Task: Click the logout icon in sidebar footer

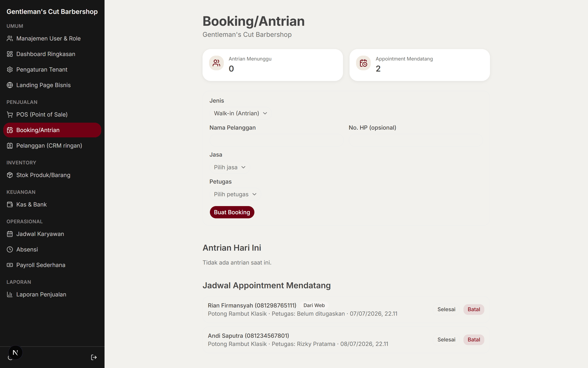Action: pos(94,357)
